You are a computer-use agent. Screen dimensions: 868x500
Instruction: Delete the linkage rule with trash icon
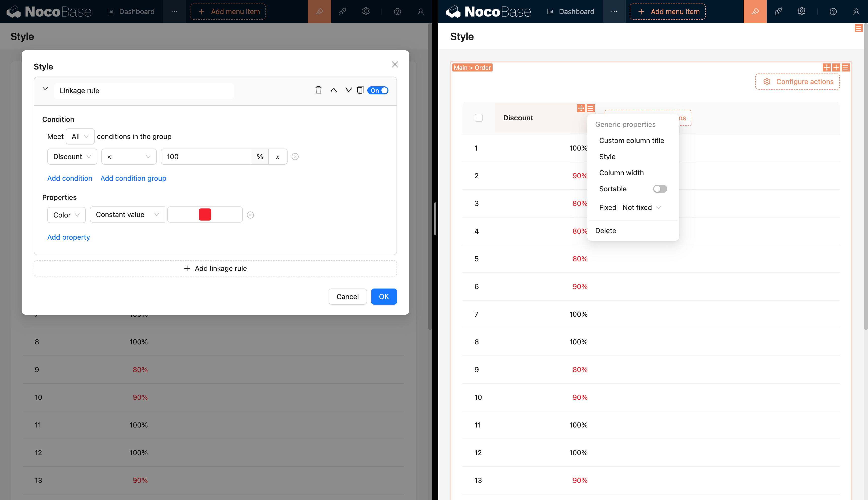(x=318, y=90)
